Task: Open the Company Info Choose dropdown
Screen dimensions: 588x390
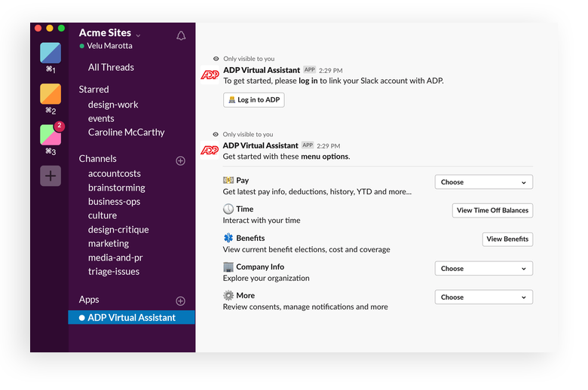Action: [483, 269]
